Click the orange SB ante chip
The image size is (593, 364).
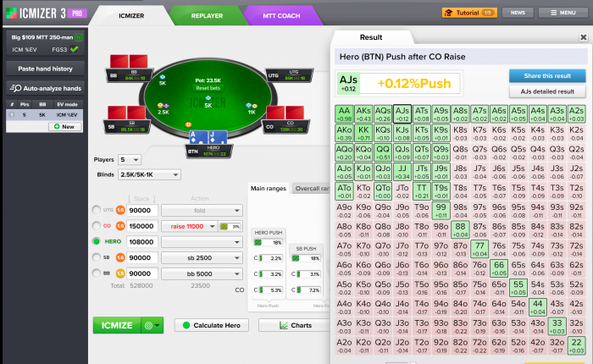[x=120, y=258]
